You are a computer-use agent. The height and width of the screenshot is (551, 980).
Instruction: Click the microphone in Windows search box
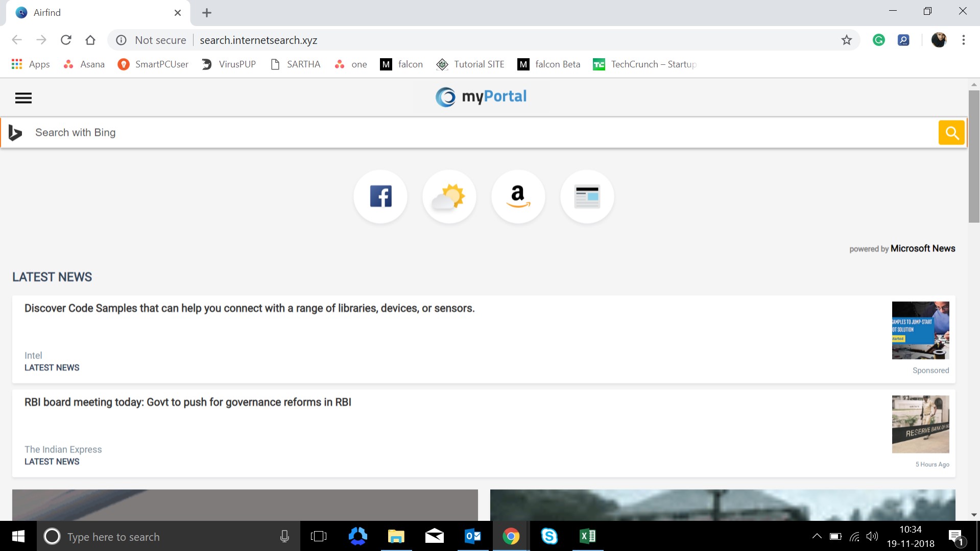(284, 536)
